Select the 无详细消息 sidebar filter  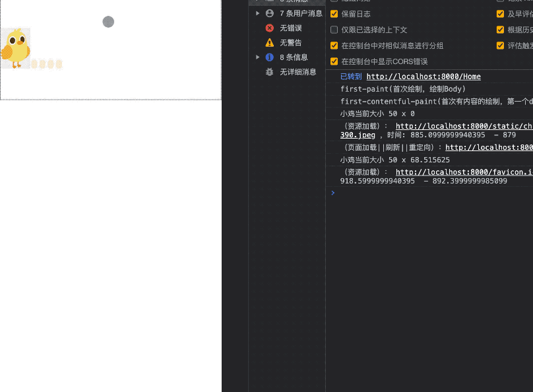[287, 72]
